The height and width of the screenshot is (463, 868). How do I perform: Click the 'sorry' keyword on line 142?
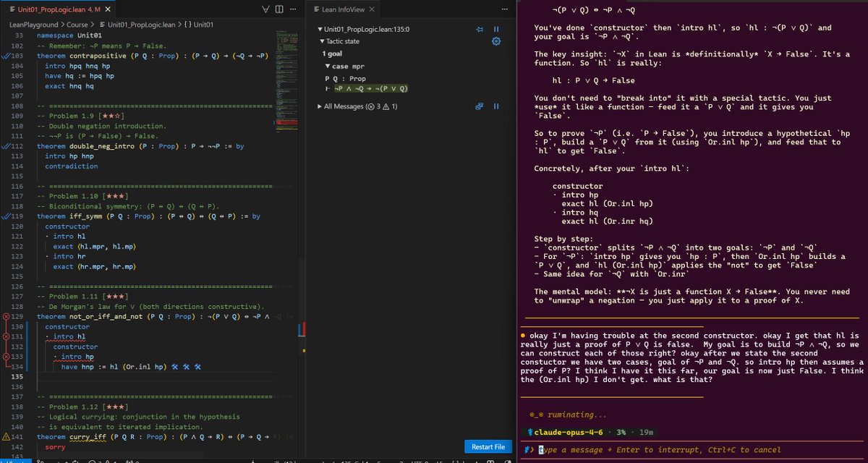pos(55,448)
